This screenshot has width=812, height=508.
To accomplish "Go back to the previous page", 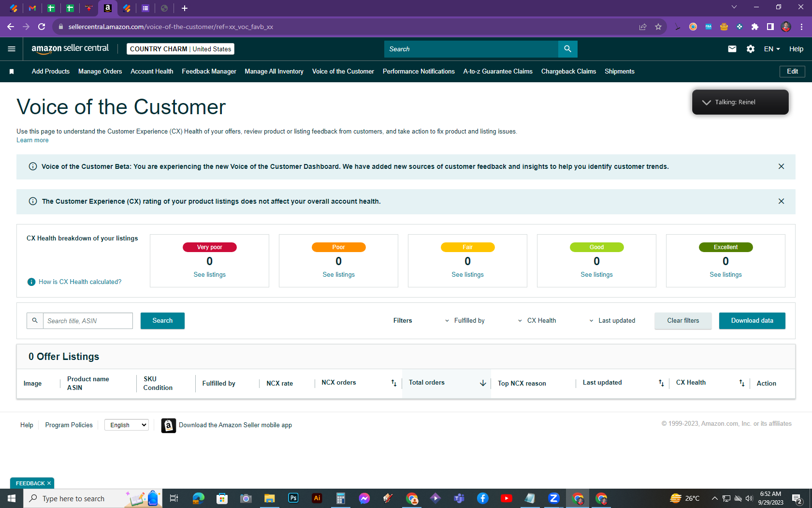I will pyautogui.click(x=11, y=27).
